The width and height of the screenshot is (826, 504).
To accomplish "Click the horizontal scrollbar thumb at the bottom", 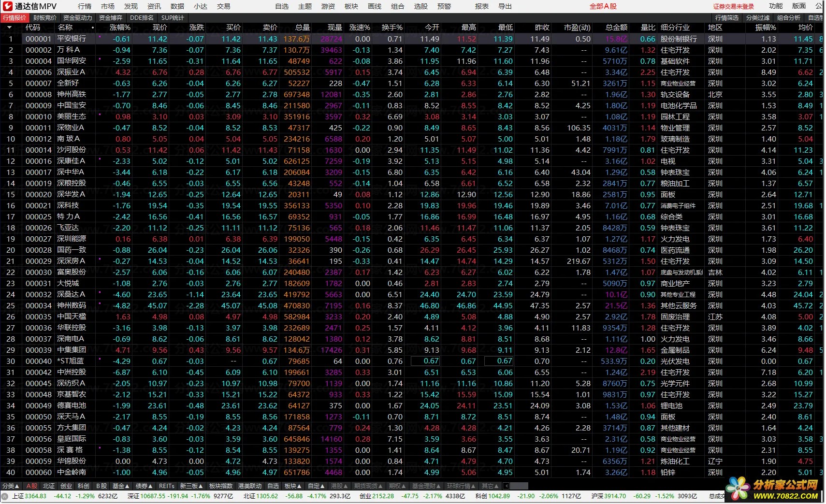I will click(519, 486).
